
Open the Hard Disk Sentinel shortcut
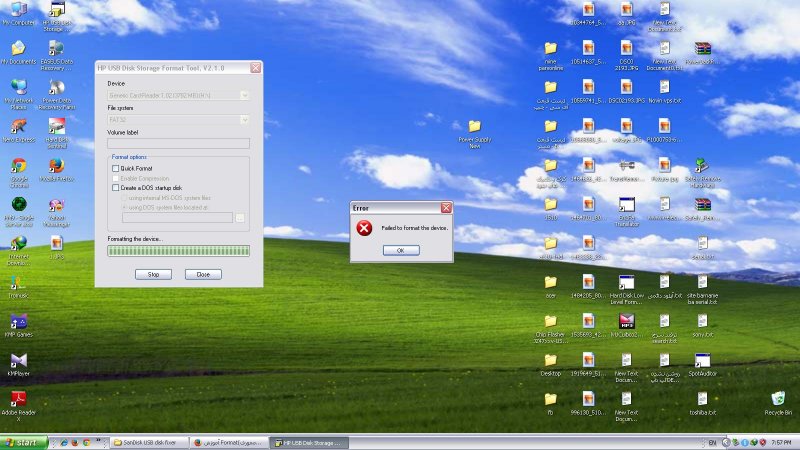point(57,134)
